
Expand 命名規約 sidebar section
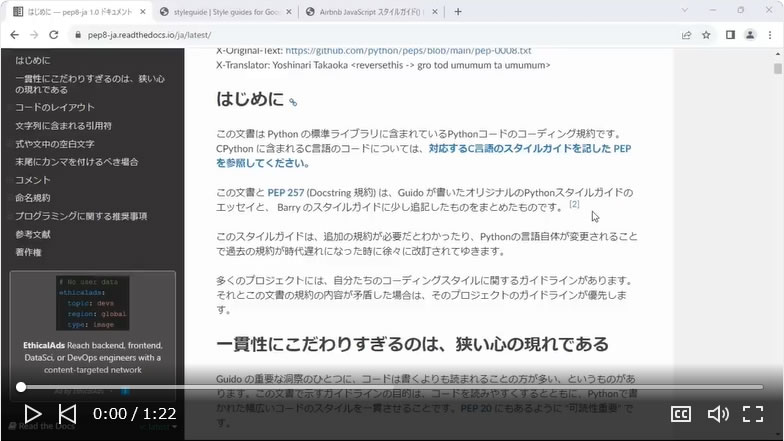click(32, 198)
